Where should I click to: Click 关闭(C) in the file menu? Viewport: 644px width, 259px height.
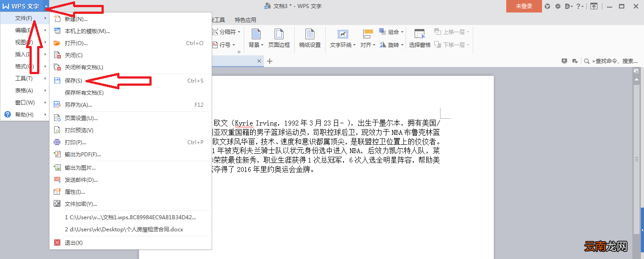pos(130,55)
